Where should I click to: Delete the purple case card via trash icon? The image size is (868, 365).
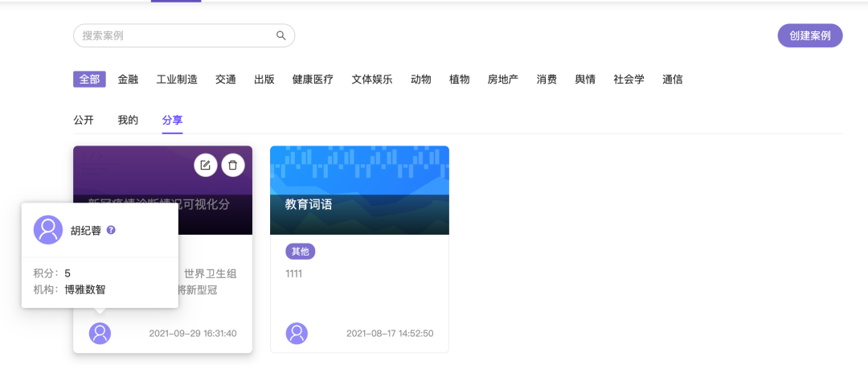[x=233, y=165]
